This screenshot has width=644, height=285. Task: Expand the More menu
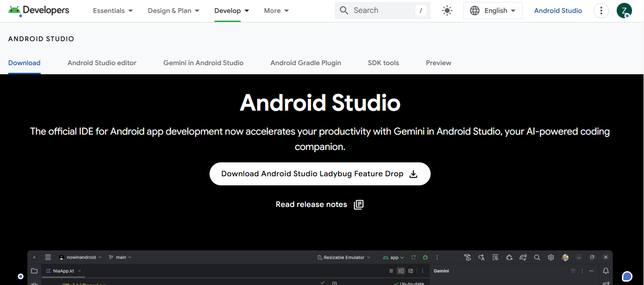pyautogui.click(x=277, y=11)
